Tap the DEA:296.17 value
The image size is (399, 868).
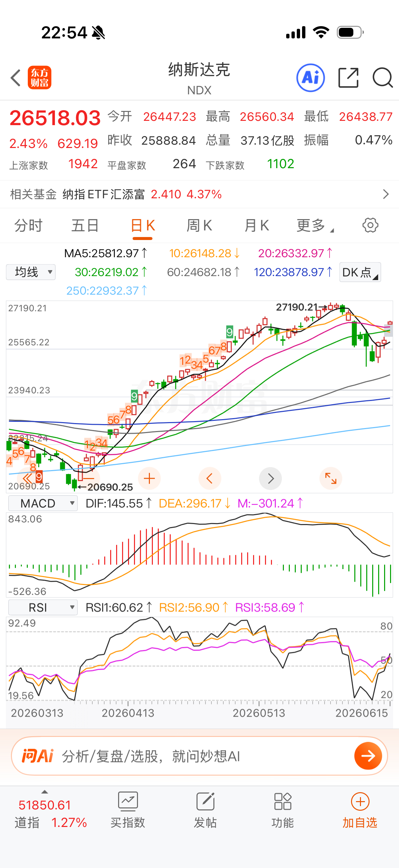tap(195, 503)
